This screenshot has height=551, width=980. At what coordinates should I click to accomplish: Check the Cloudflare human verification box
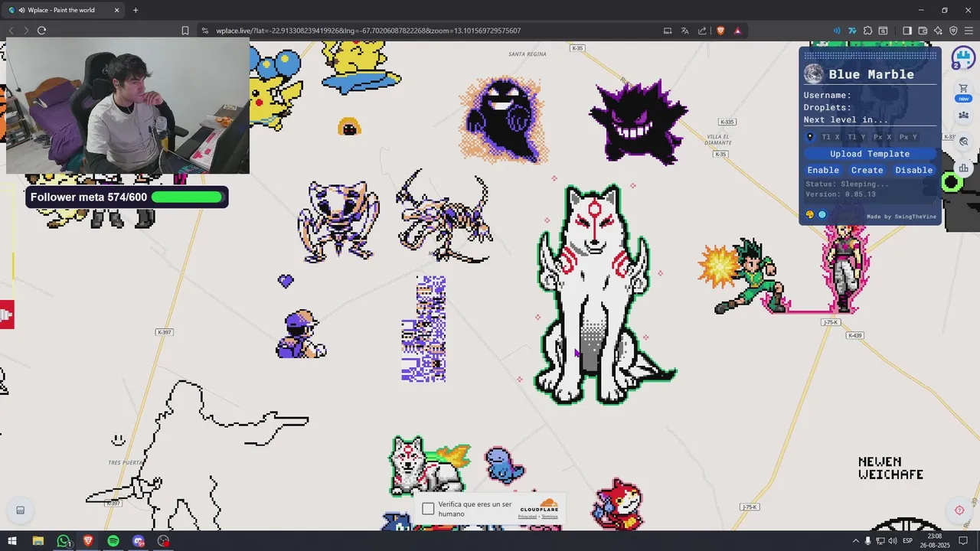click(x=428, y=509)
